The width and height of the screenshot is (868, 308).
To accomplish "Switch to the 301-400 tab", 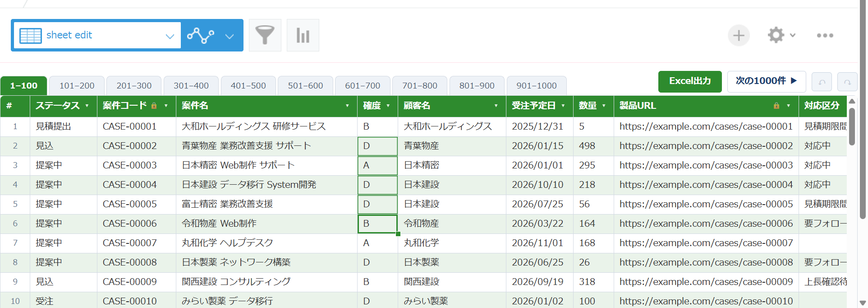I will point(191,86).
